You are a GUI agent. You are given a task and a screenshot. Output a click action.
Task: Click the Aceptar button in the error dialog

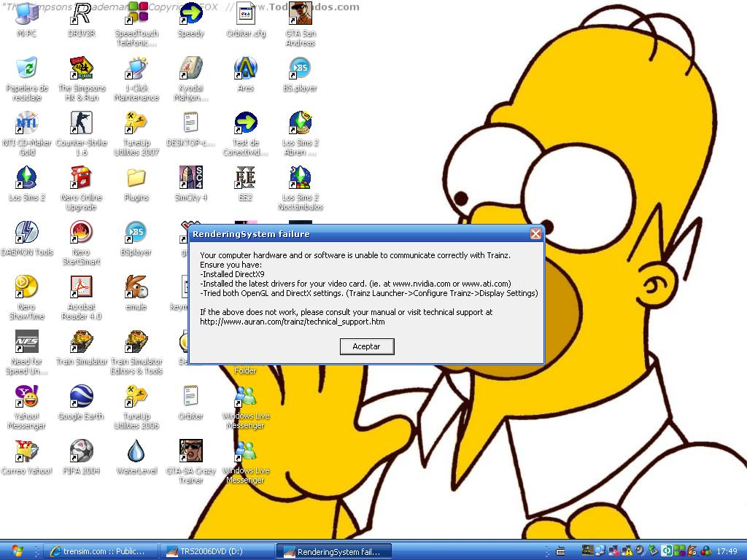pyautogui.click(x=367, y=346)
